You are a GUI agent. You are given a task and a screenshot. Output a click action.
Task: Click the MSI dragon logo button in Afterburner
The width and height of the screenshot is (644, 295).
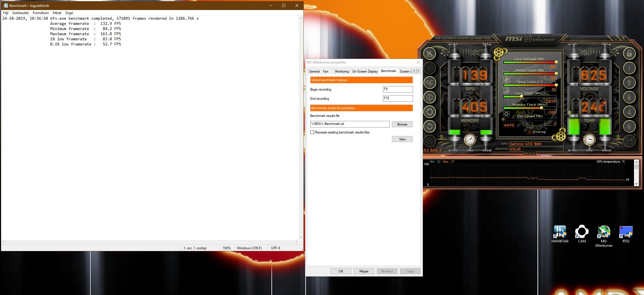click(430, 53)
